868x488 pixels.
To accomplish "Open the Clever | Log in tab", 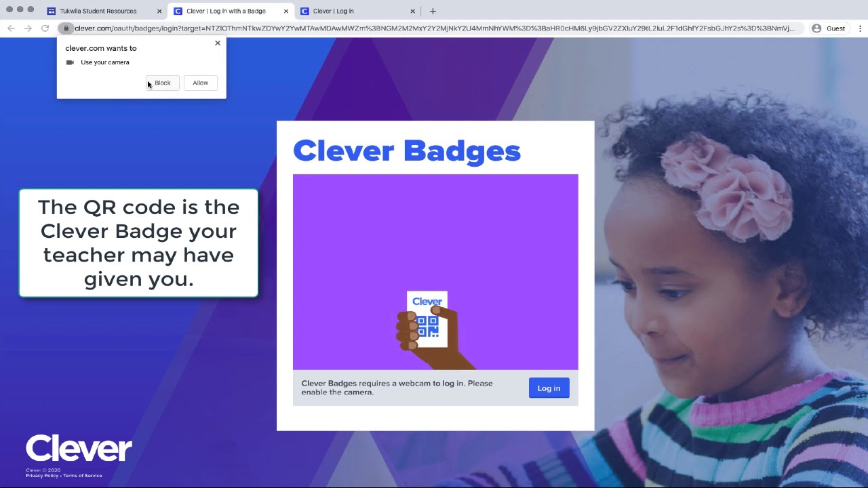I will 357,11.
